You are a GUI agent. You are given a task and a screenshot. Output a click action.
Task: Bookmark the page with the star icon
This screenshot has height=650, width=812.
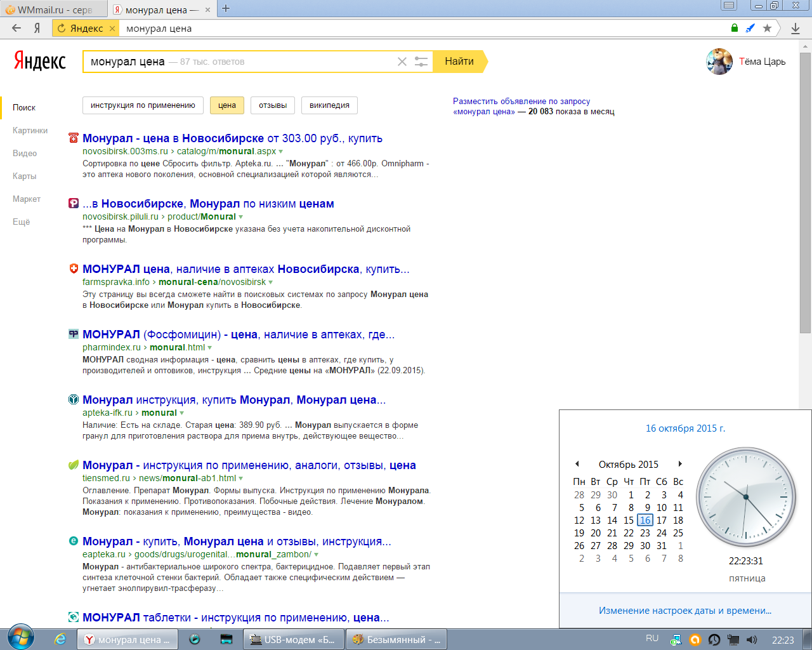click(x=767, y=28)
